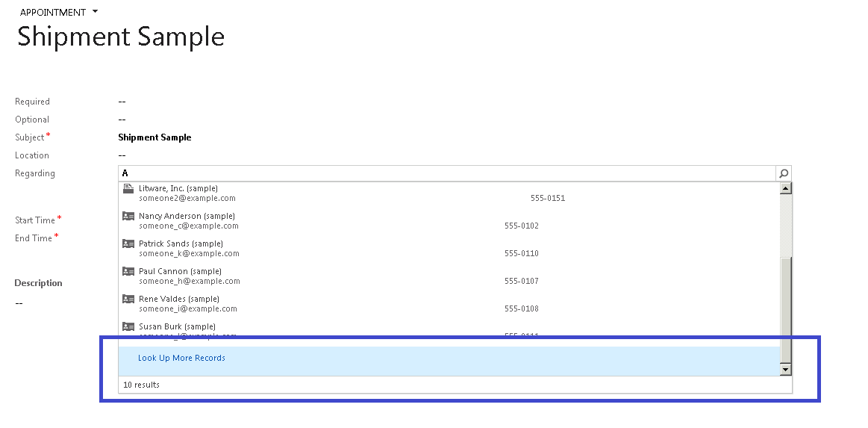Click Look Up More Records link

coord(181,359)
